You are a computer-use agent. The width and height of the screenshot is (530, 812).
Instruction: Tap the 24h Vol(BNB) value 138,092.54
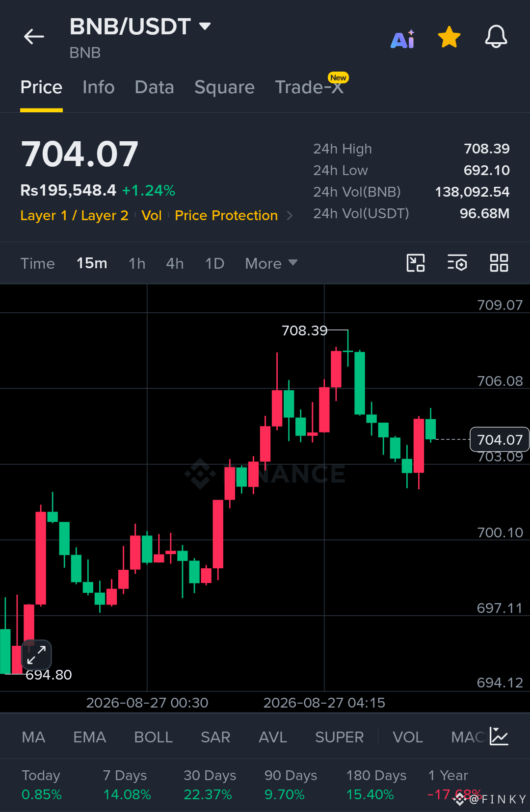pyautogui.click(x=472, y=192)
